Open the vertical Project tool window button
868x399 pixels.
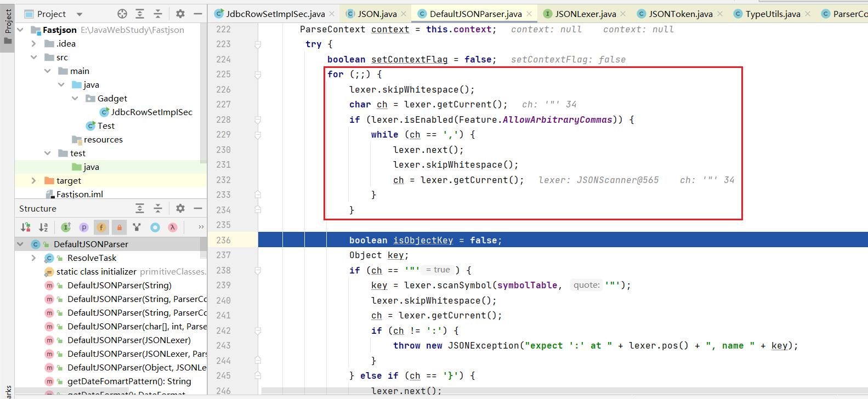8,29
